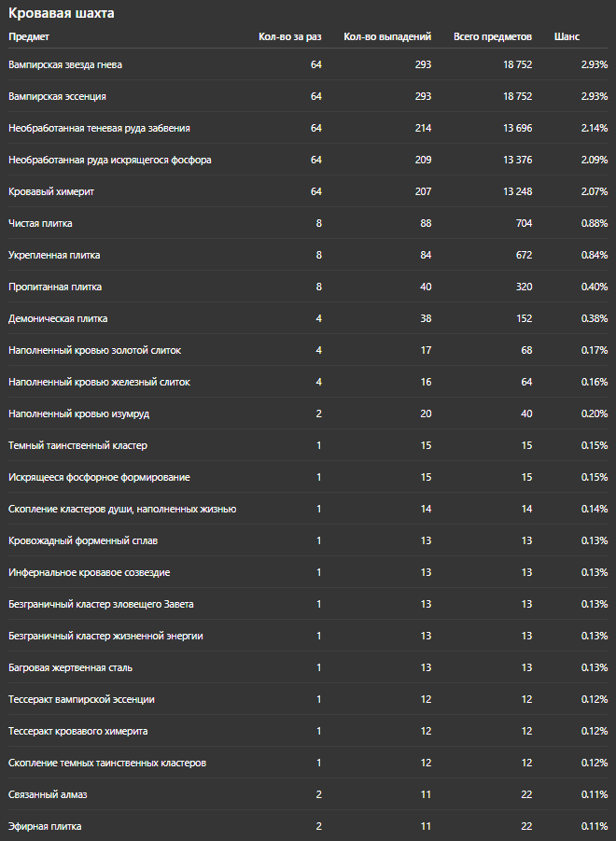Sort by the Кол-во выпадений column header
Viewport: 616px width, 841px height.
387,37
